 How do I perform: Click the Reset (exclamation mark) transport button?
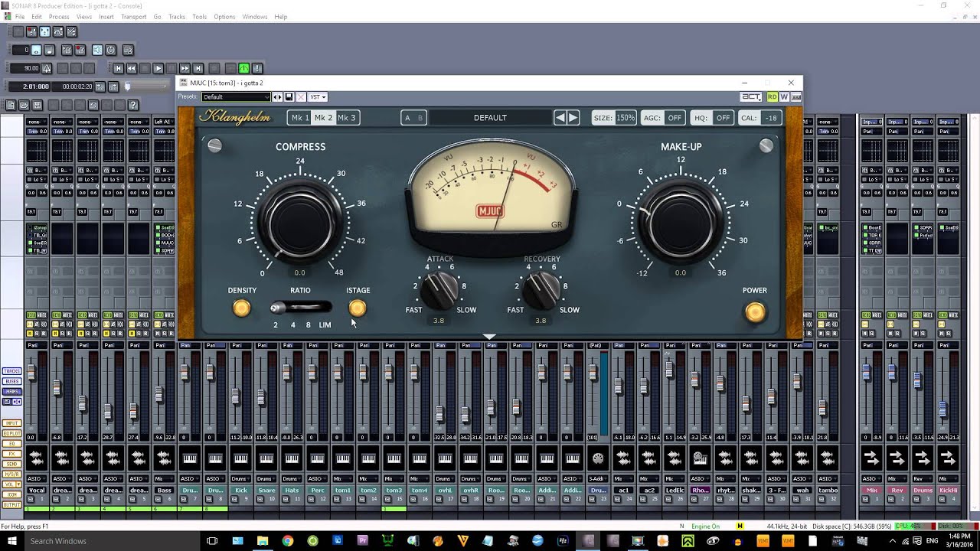257,68
